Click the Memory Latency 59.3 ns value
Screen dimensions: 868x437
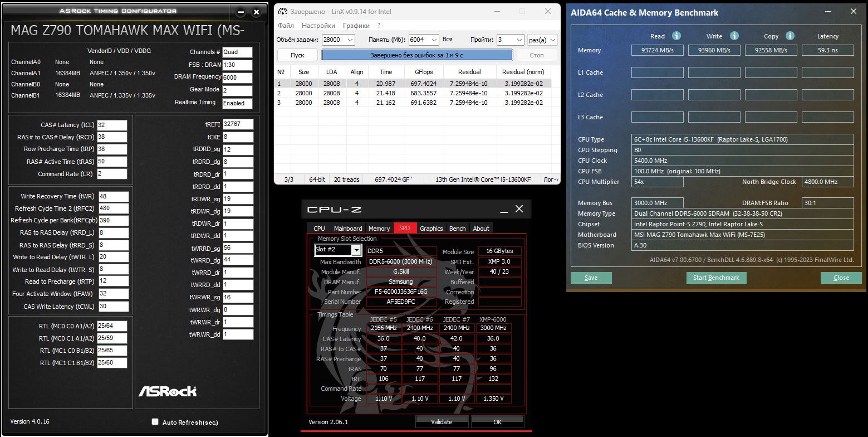pos(828,50)
